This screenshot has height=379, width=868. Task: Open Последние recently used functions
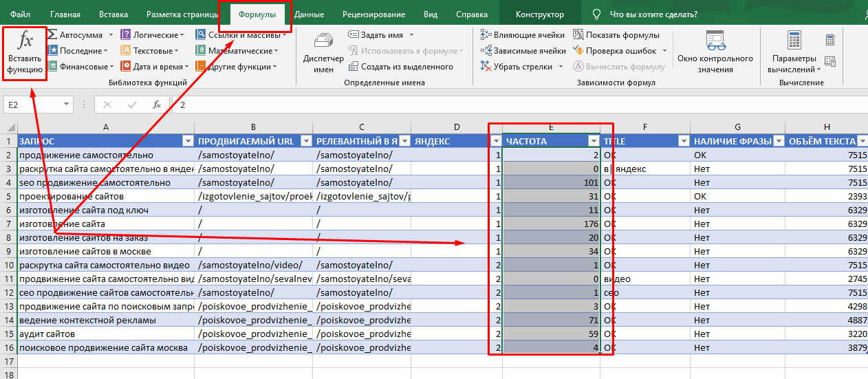77,51
